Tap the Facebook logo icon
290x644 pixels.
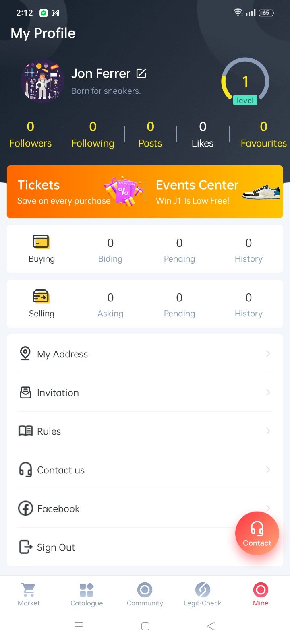tap(25, 508)
